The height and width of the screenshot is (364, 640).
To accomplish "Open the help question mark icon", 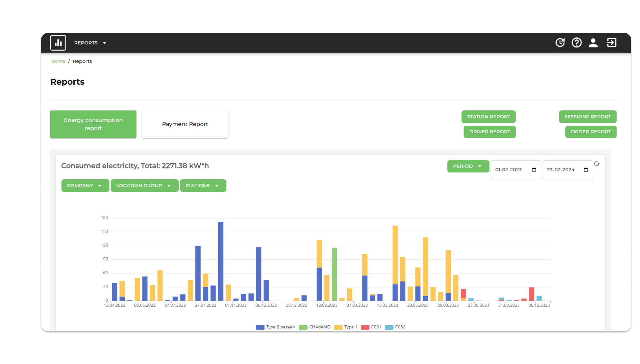I will (577, 42).
